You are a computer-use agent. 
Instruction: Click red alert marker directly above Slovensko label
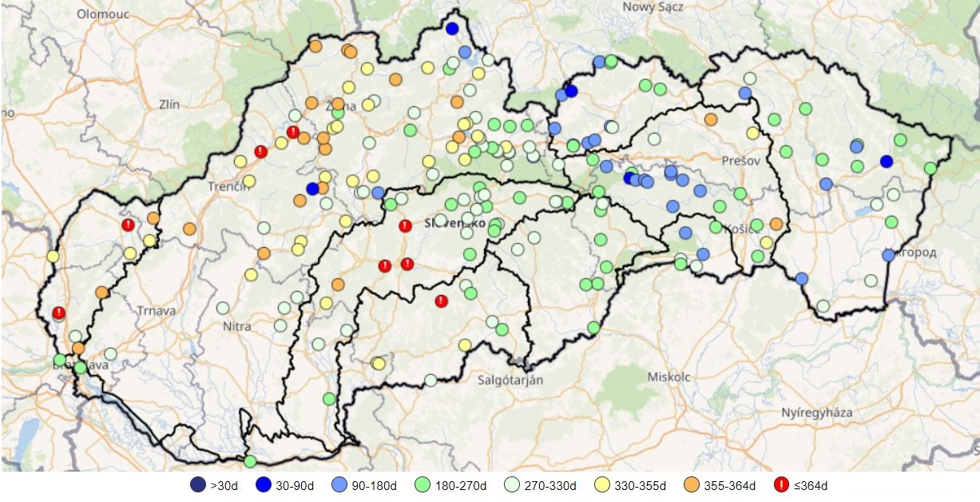406,225
